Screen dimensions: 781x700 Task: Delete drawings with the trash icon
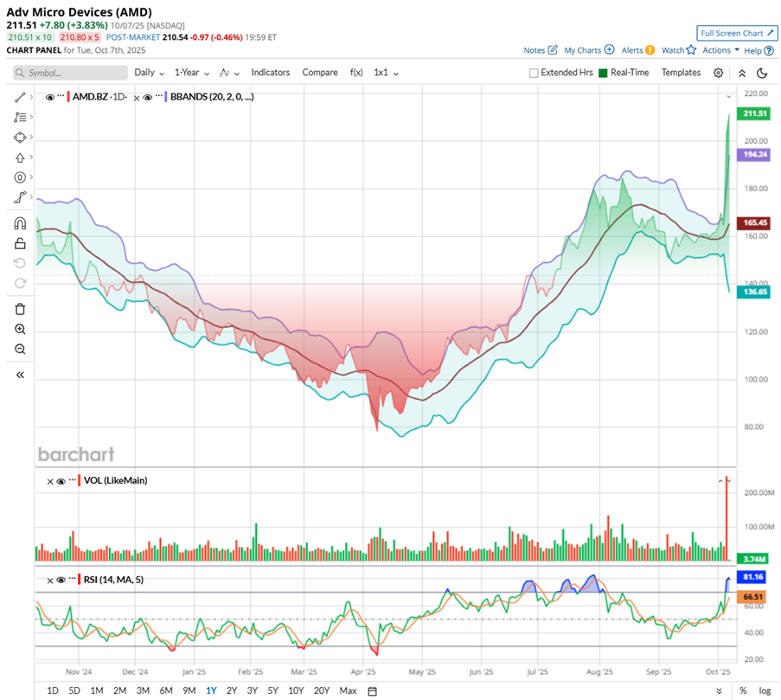click(20, 310)
